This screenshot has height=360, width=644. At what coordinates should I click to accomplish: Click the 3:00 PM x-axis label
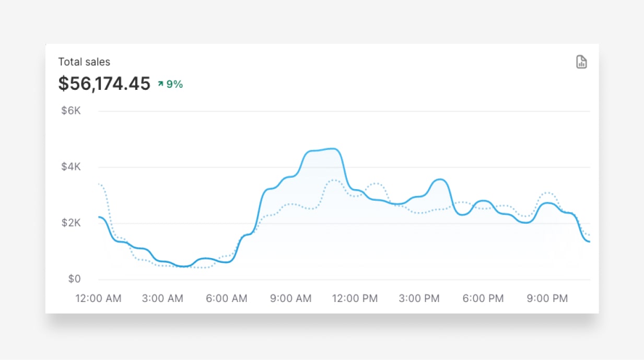point(419,298)
